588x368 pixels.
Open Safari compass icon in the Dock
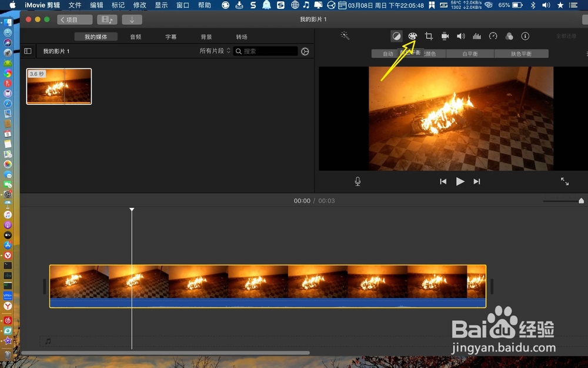pos(8,103)
